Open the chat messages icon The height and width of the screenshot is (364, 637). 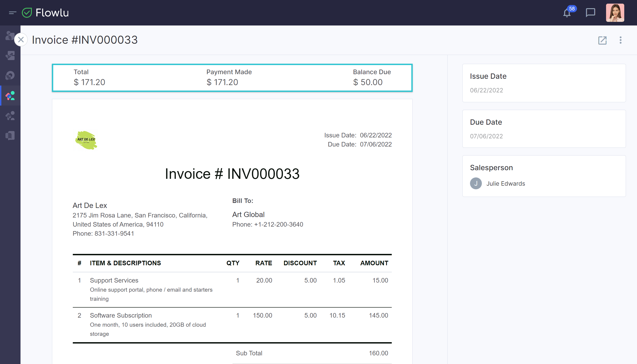pos(591,13)
